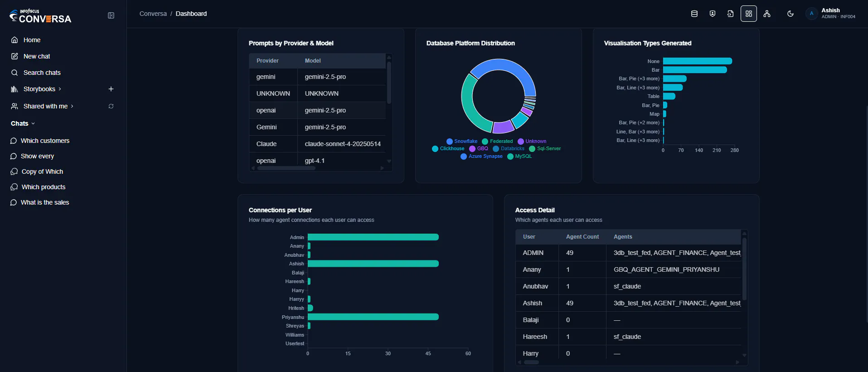Collapse the Chats section chevron
Screen dimensions: 868x372
(33, 123)
